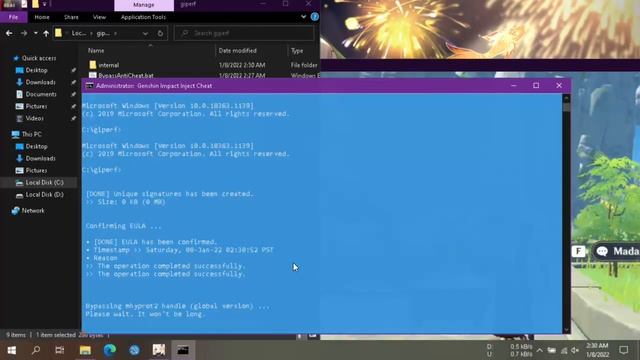Sort files by Name column header
The height and width of the screenshot is (360, 640).
[x=96, y=51]
